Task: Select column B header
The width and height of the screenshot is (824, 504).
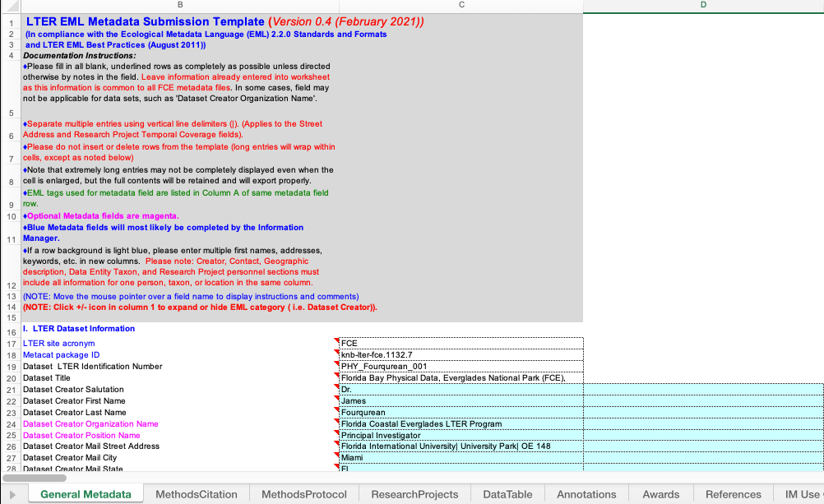Action: click(x=180, y=5)
